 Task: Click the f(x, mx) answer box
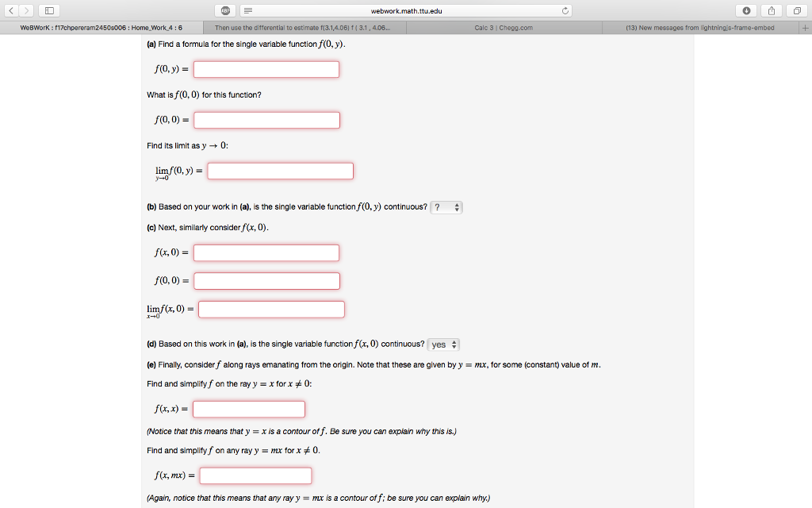(255, 475)
